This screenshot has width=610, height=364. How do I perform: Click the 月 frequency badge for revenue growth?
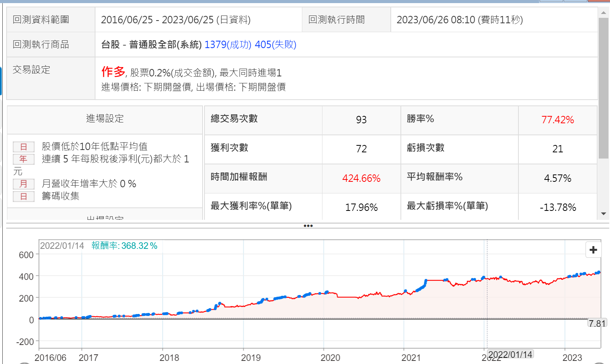(24, 184)
